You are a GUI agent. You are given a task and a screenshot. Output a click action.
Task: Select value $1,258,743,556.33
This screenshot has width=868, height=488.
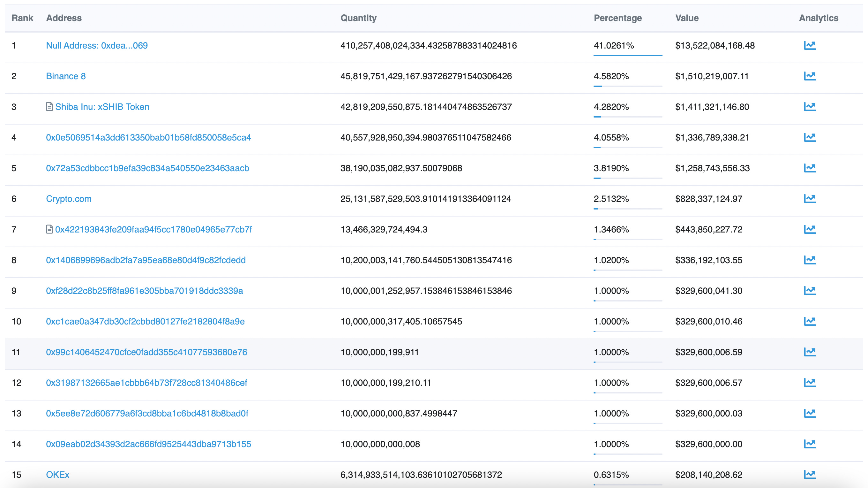coord(712,168)
